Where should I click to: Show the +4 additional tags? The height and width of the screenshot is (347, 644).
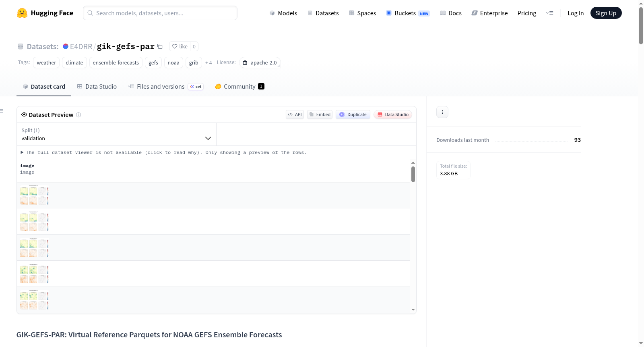tap(208, 62)
